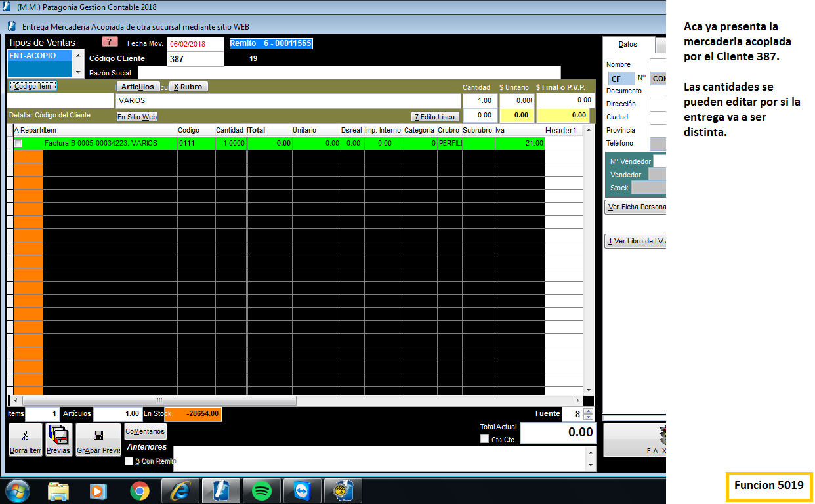Viewport: 815px width, 504px height.
Task: Click the Entrega Mercaderia subwindow icon
Action: point(12,27)
